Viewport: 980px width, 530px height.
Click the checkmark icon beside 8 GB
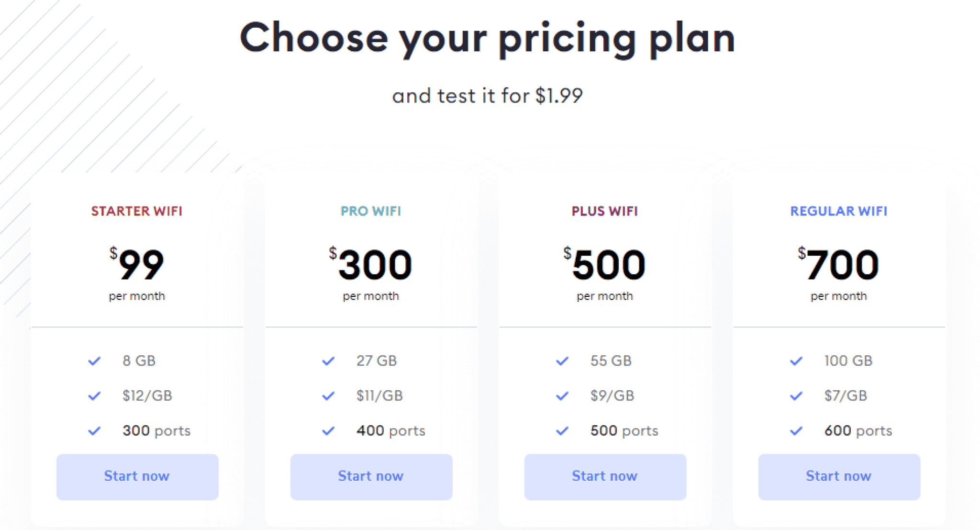[x=94, y=361]
